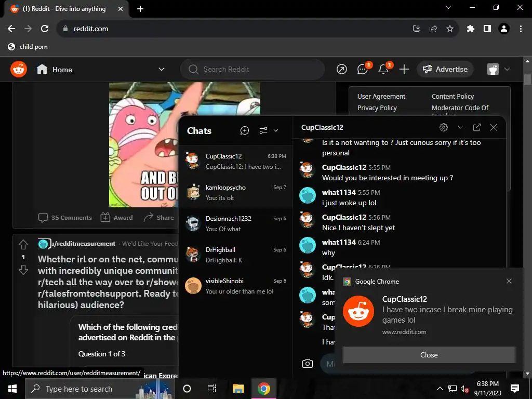Open the Chrome three-dot menu

(x=521, y=29)
